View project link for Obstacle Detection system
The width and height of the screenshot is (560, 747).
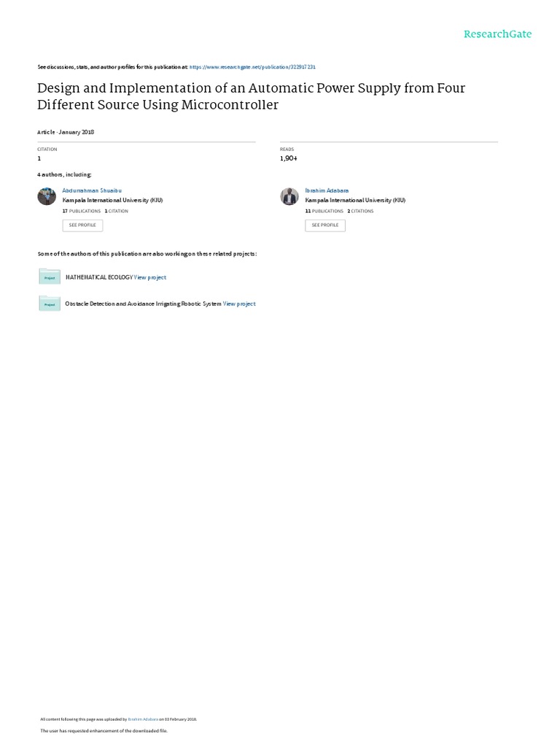click(x=239, y=303)
